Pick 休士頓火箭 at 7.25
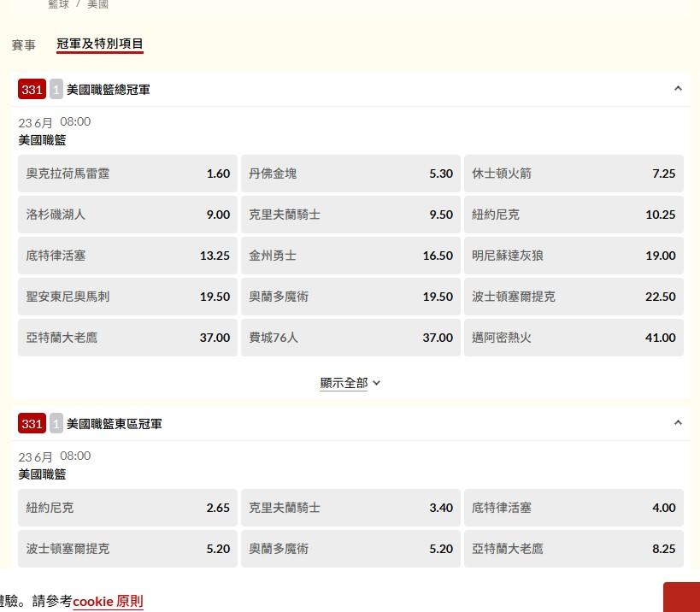700x612 pixels. [574, 174]
